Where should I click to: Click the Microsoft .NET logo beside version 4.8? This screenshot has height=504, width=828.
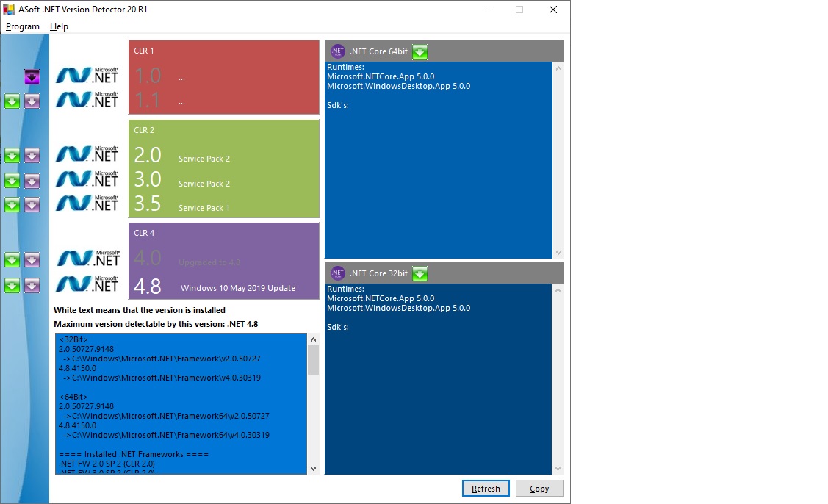point(88,284)
